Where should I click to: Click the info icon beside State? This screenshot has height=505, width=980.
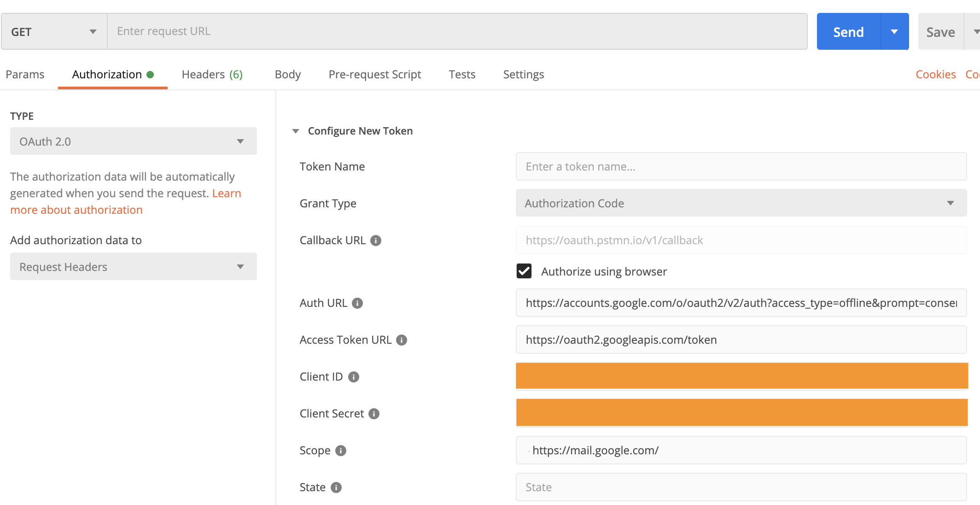(336, 487)
